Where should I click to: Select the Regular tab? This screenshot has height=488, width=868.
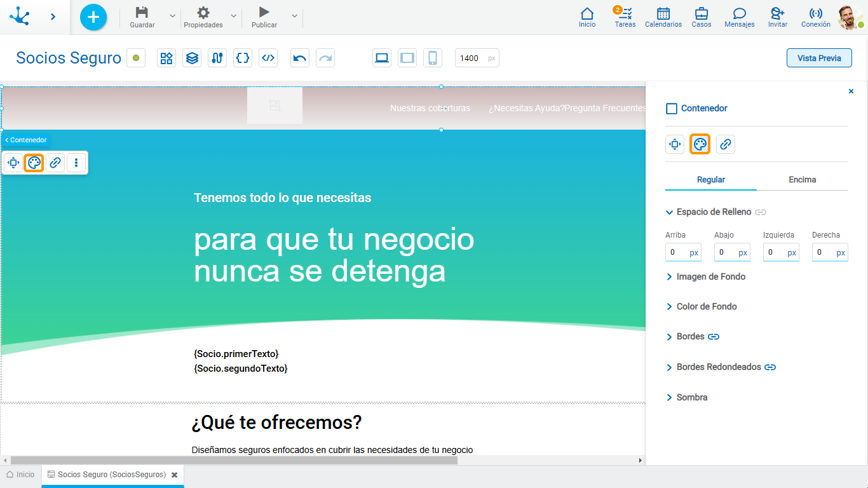pos(711,180)
